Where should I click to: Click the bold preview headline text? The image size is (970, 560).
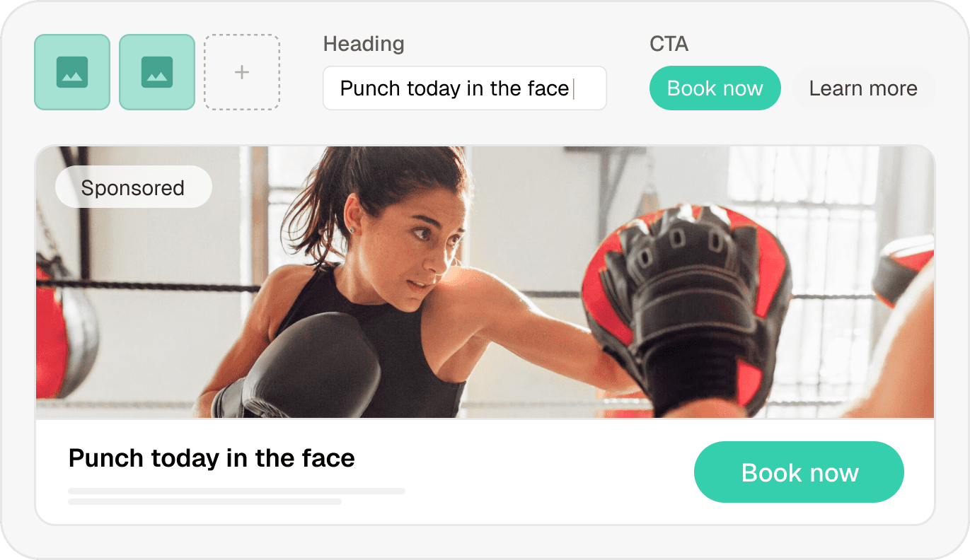tap(212, 458)
